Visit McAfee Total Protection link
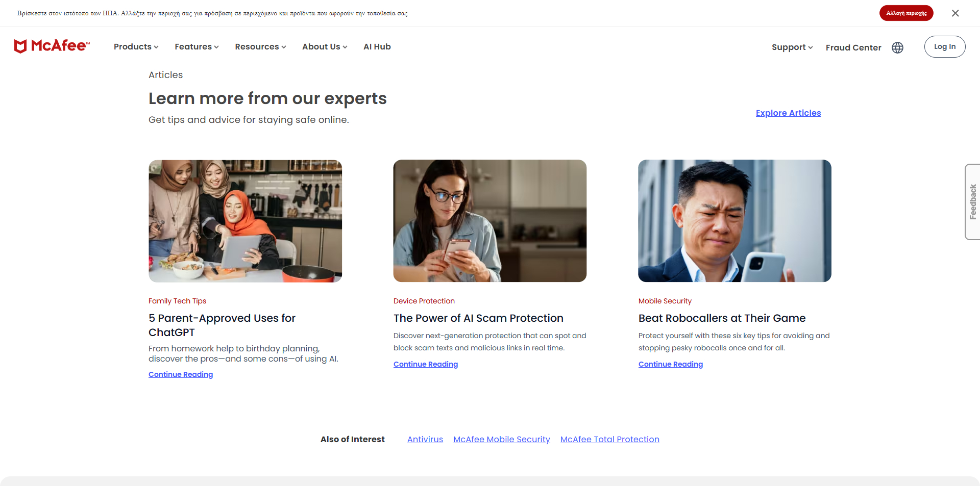Screen dimensions: 980x486 coord(609,440)
